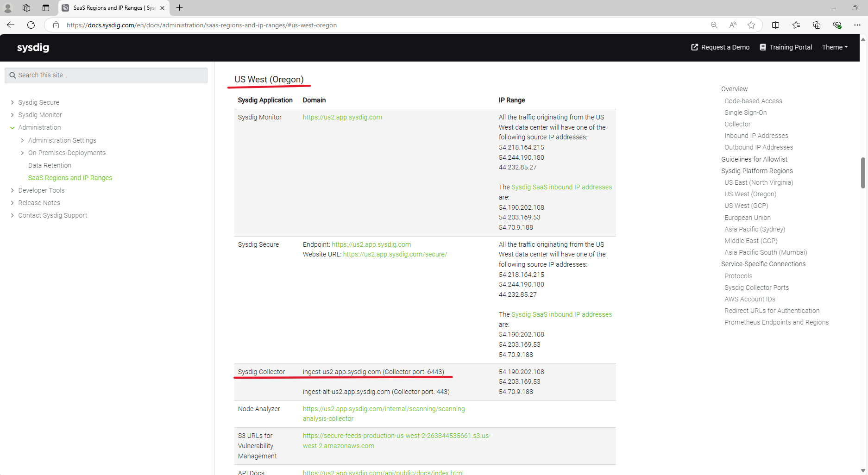Open the Node Analyzer scanning-analysis-collector link
This screenshot has height=475, width=868.
coord(384,414)
